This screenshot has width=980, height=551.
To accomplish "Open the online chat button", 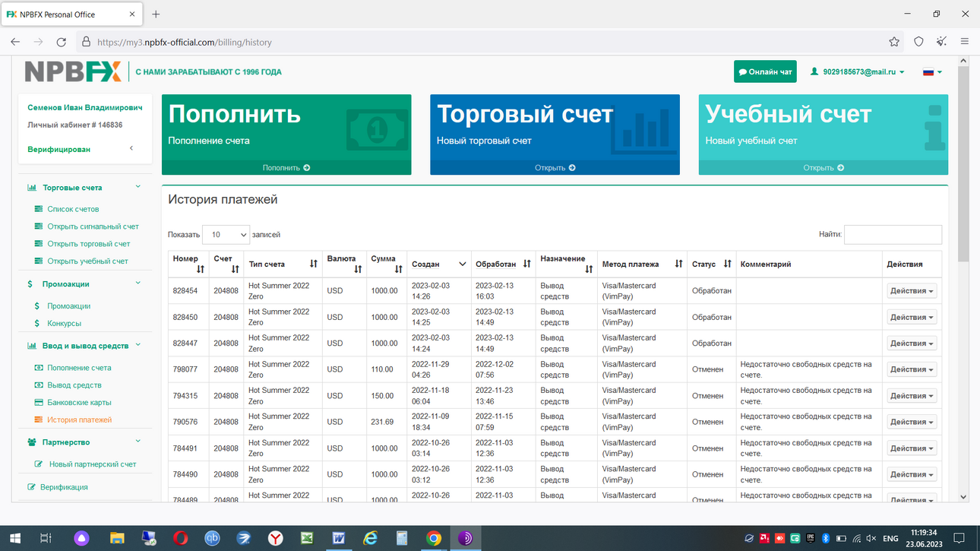I will pyautogui.click(x=765, y=72).
